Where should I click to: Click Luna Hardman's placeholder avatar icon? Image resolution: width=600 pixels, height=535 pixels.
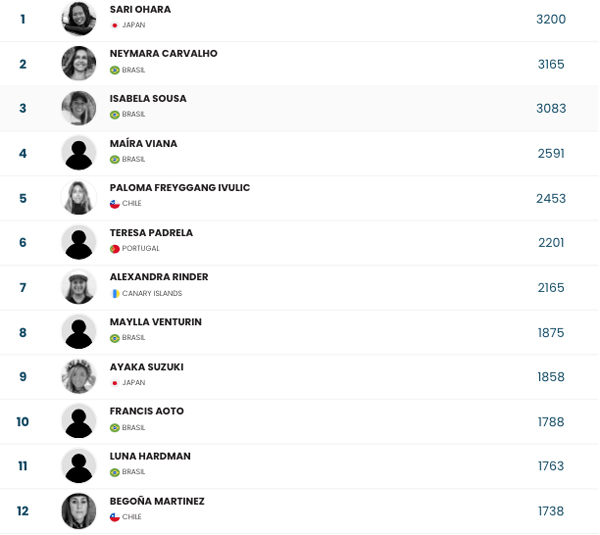point(79,466)
